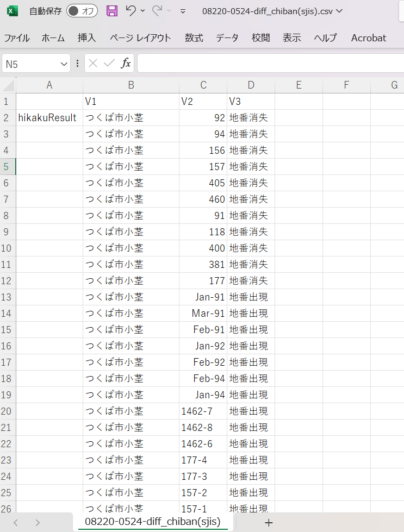
Task: Select cell with value 92
Action: pos(203,118)
